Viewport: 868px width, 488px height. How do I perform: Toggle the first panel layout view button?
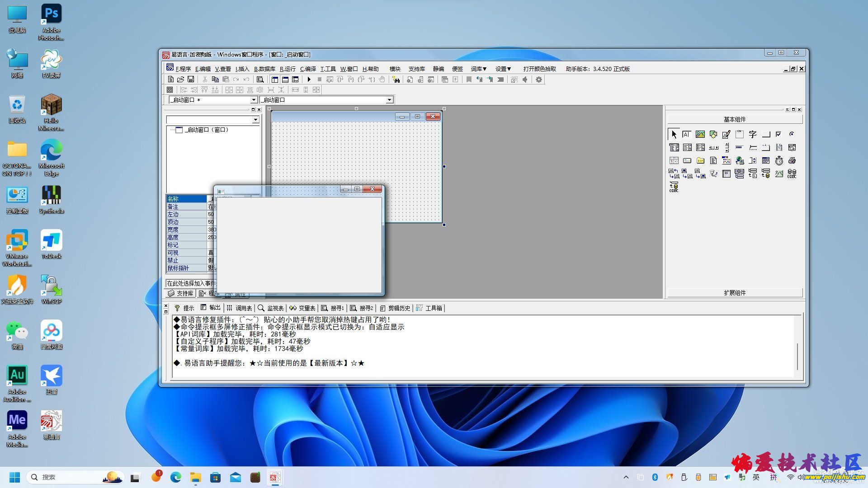coord(275,80)
